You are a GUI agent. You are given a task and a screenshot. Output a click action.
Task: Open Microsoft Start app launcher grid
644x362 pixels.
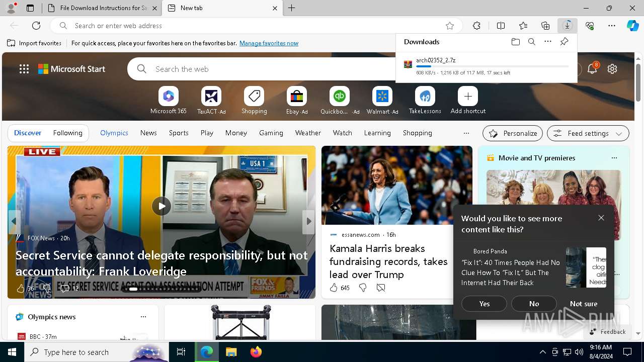(24, 69)
